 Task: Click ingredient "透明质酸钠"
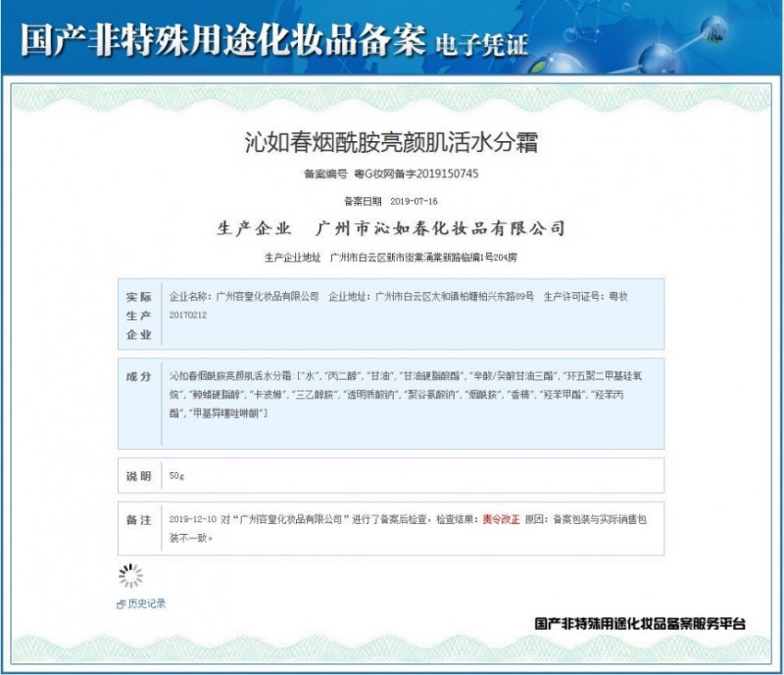coord(372,395)
